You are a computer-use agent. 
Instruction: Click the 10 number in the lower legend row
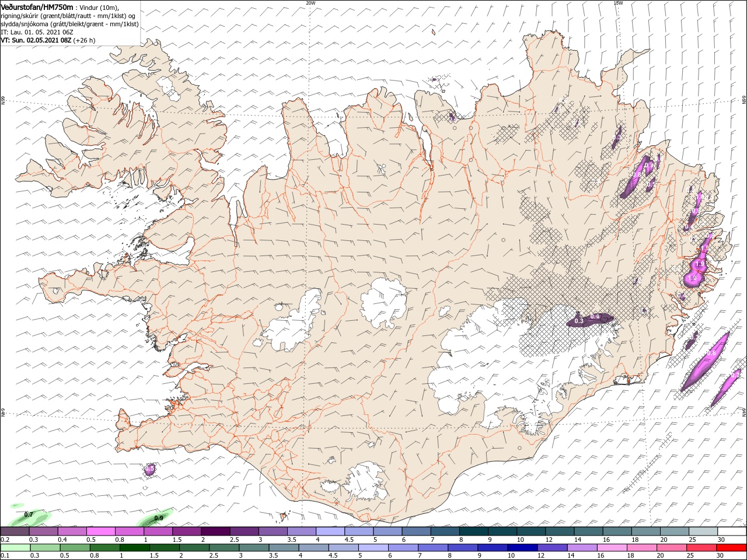tap(511, 555)
